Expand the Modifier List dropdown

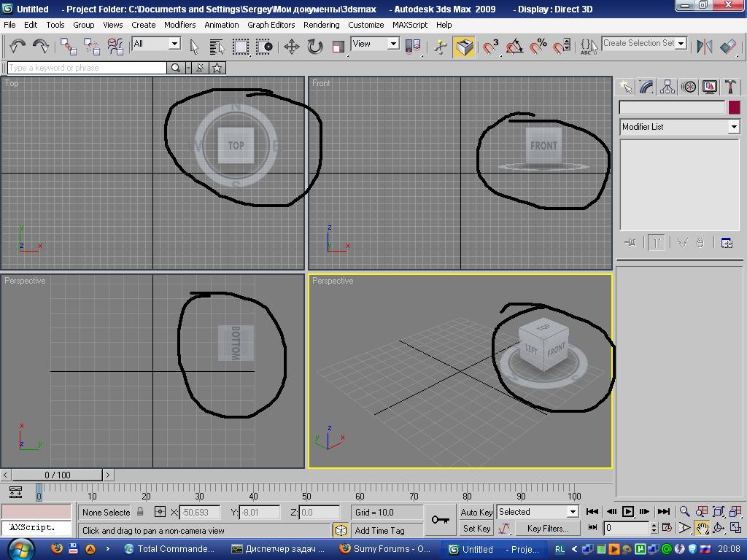733,127
